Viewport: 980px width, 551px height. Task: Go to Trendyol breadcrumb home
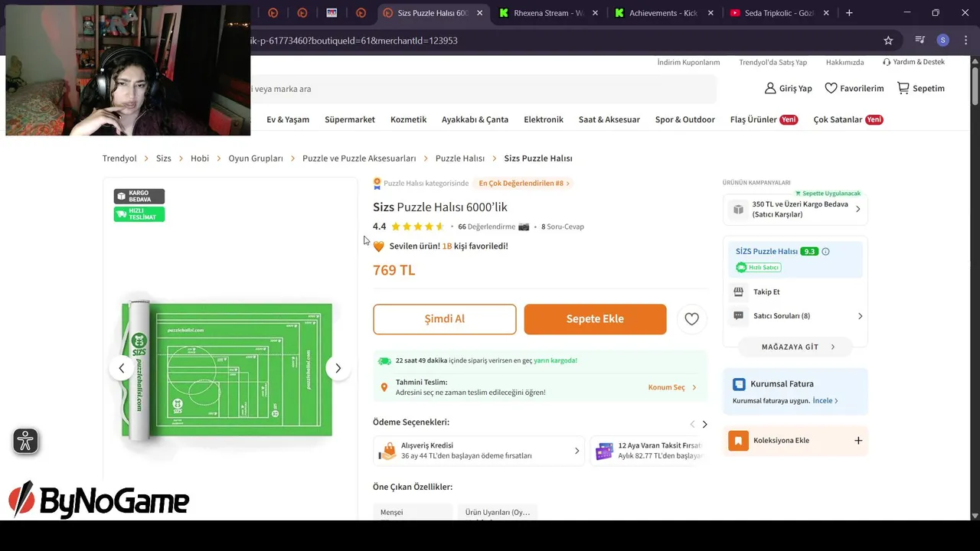coord(119,158)
